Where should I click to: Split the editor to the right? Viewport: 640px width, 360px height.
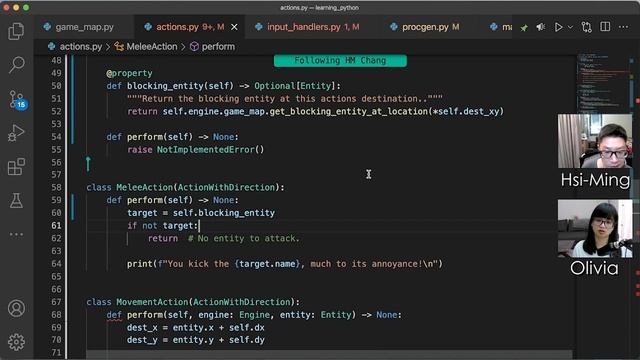[x=605, y=27]
